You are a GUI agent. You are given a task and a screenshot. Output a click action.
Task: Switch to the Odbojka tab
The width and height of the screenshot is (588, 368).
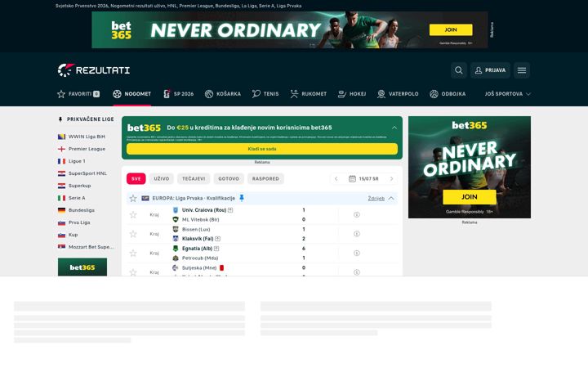click(448, 94)
